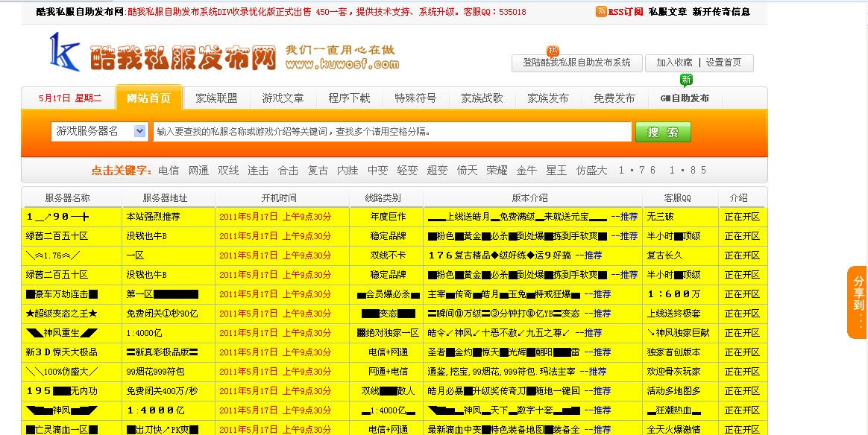Open the 特殊符号 section
The image size is (868, 435).
pyautogui.click(x=415, y=97)
